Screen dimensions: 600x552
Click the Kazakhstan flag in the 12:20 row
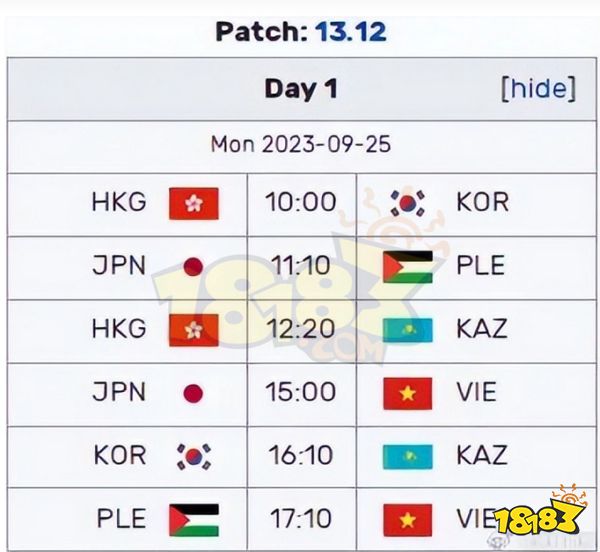(407, 329)
